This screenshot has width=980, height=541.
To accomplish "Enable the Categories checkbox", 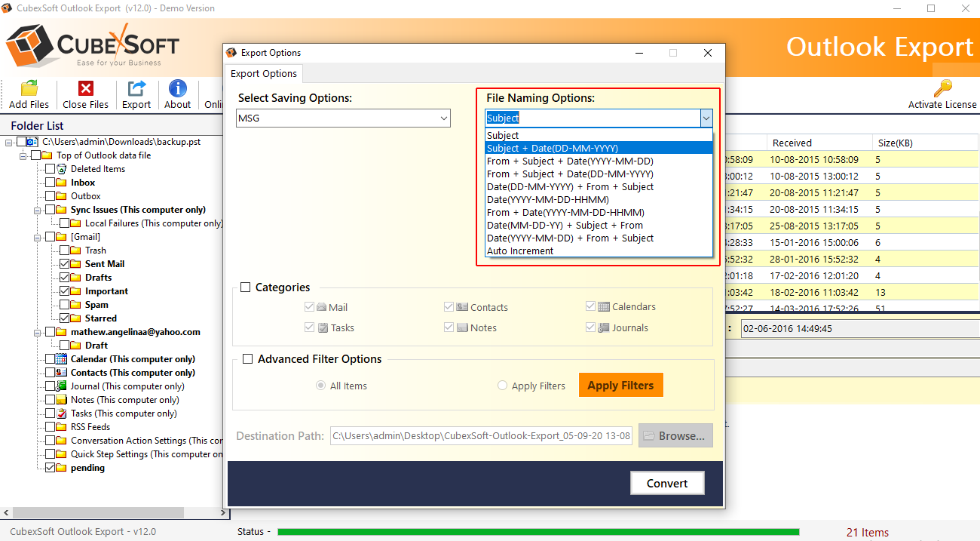I will [x=246, y=287].
